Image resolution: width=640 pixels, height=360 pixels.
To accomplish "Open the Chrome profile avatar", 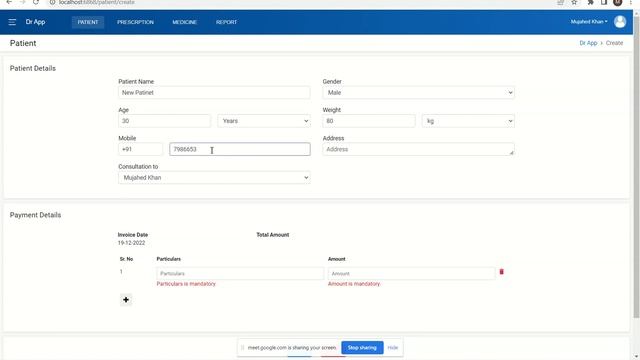I will pyautogui.click(x=618, y=2).
